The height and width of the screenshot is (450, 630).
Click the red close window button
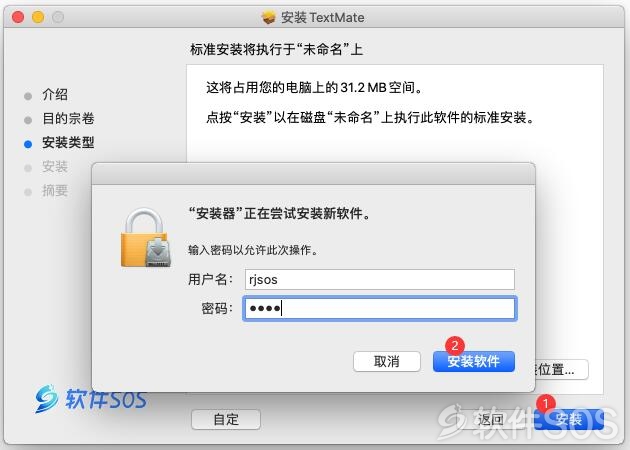tap(18, 17)
